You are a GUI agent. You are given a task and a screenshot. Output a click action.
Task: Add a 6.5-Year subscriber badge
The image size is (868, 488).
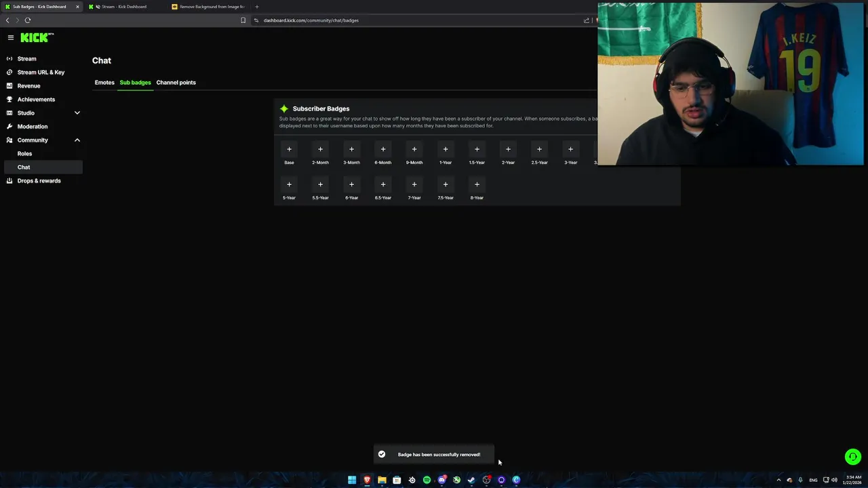(x=383, y=184)
